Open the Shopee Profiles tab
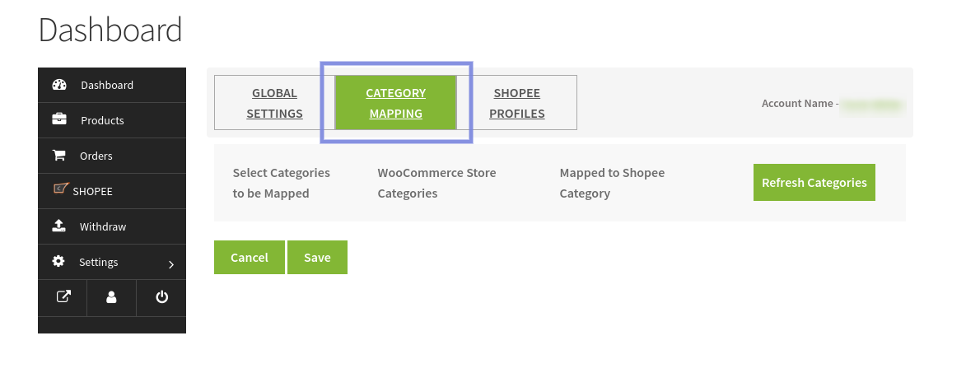The height and width of the screenshot is (373, 980). point(516,103)
